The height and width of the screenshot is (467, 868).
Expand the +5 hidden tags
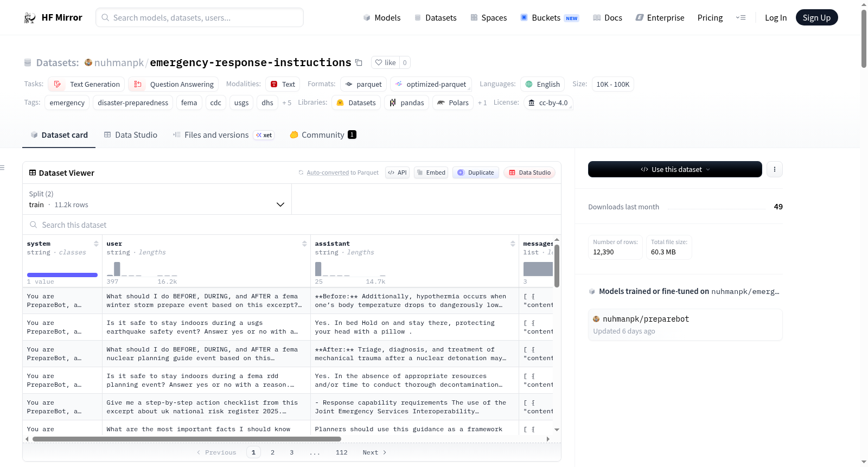(286, 103)
